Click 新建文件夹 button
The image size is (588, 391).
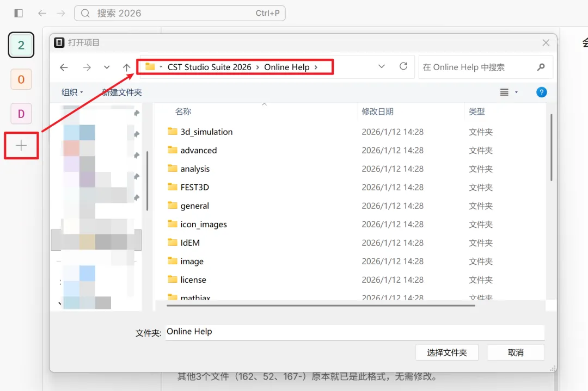click(x=122, y=92)
